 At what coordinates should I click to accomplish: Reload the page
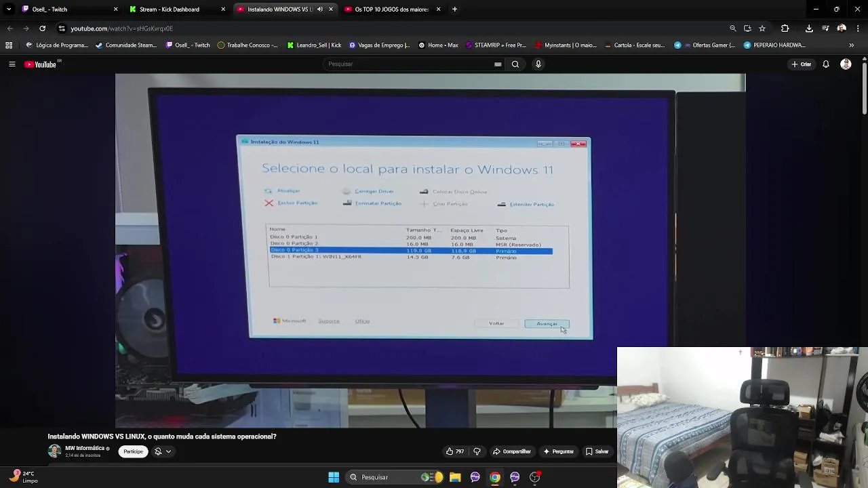click(42, 28)
